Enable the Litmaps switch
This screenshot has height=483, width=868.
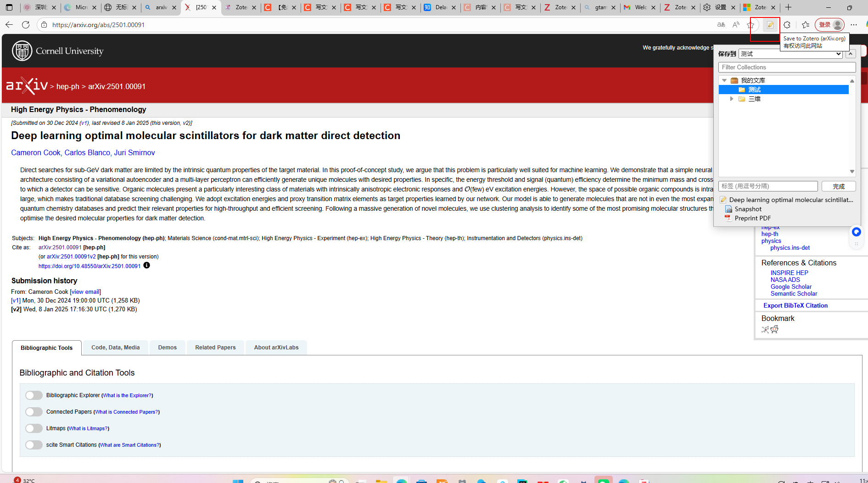pos(34,428)
